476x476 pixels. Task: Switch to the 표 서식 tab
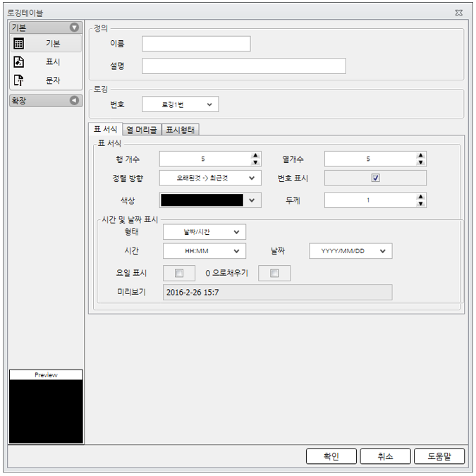click(105, 129)
